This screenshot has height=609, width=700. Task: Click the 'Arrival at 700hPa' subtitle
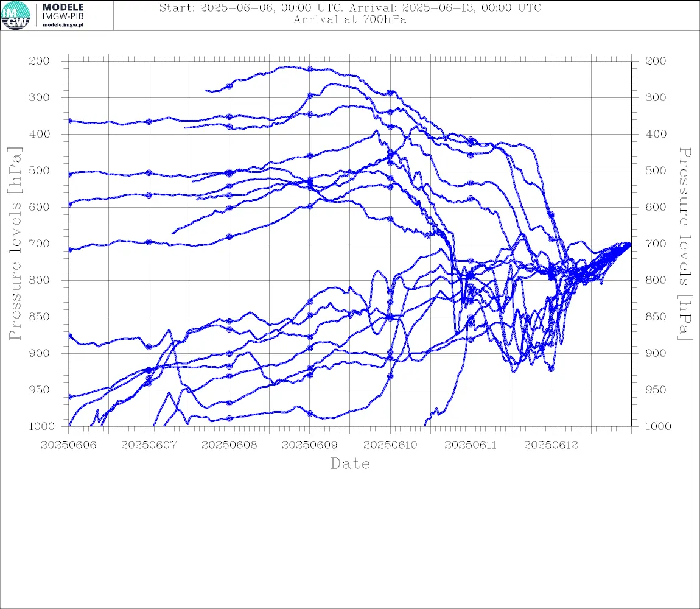point(350,19)
